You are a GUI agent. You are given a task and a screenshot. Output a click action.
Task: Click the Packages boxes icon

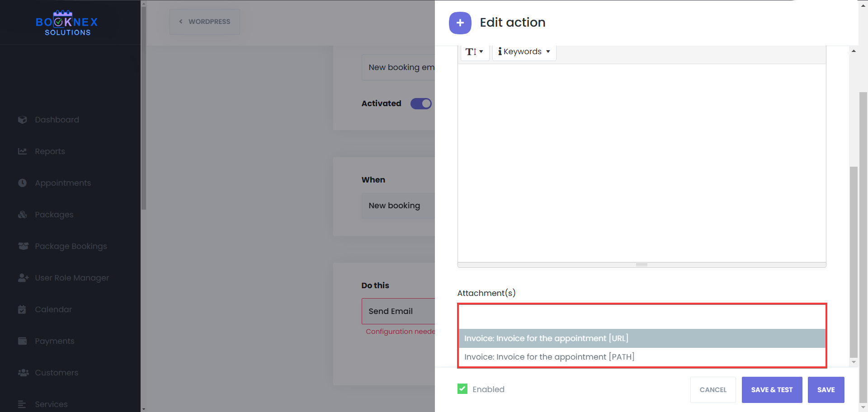(22, 215)
